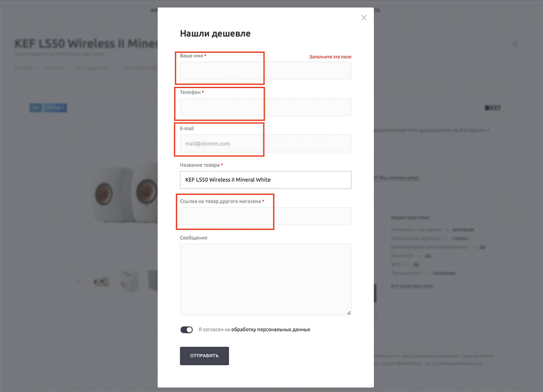Click the KEF brand logo
543x392 pixels.
[x=492, y=108]
